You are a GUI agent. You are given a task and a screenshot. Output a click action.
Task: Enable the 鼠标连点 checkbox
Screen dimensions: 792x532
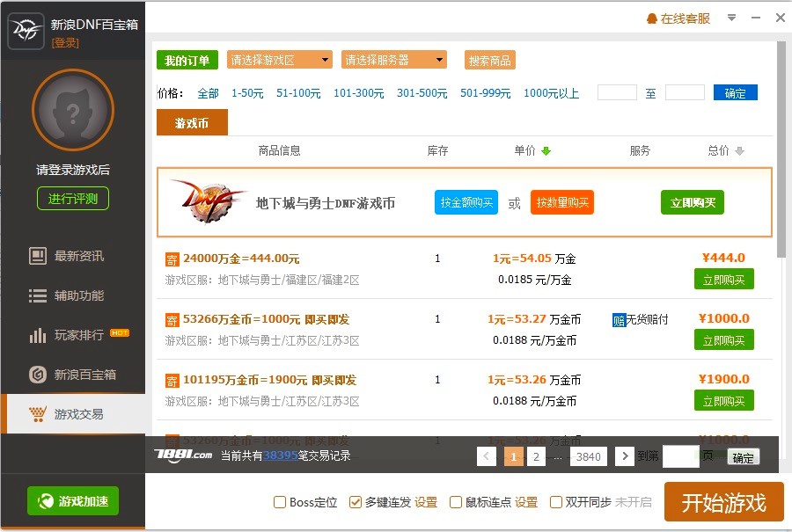click(x=456, y=502)
